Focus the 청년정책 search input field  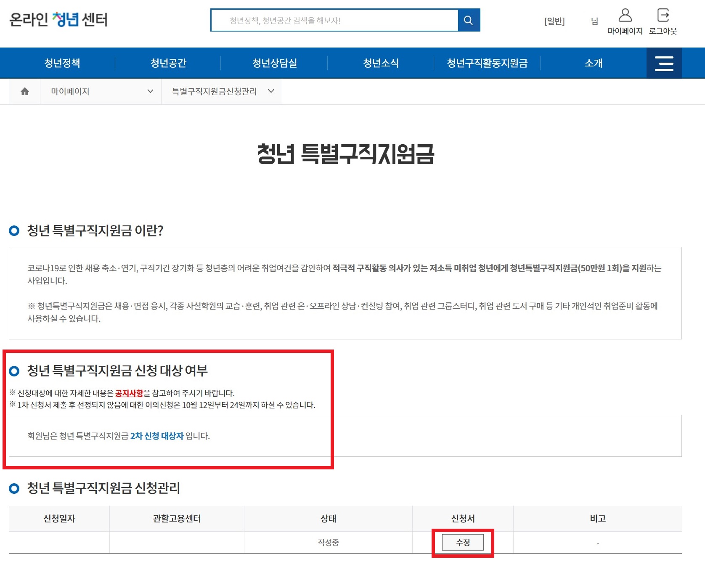[x=334, y=20]
